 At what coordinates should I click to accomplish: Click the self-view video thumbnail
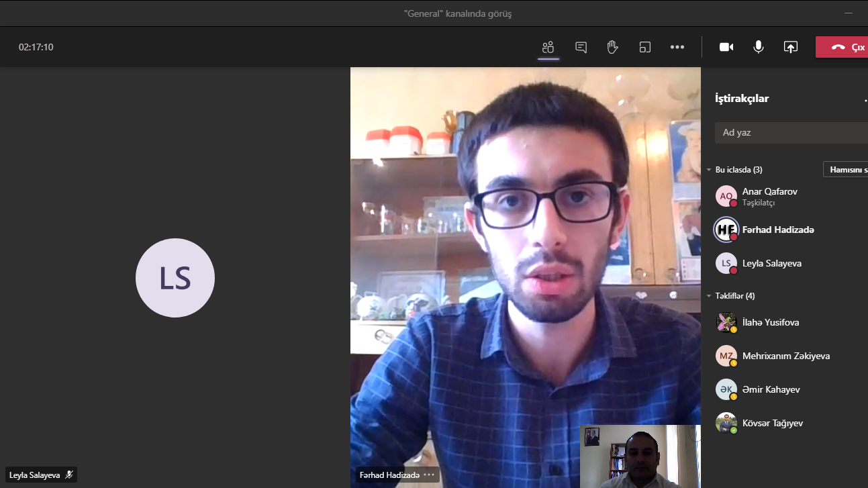click(640, 456)
